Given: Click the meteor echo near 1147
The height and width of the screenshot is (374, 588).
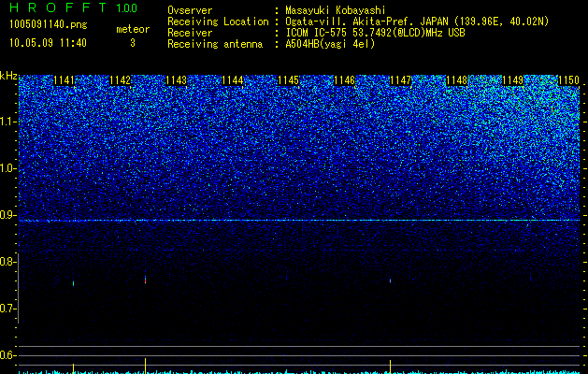Looking at the screenshot, I should (391, 280).
